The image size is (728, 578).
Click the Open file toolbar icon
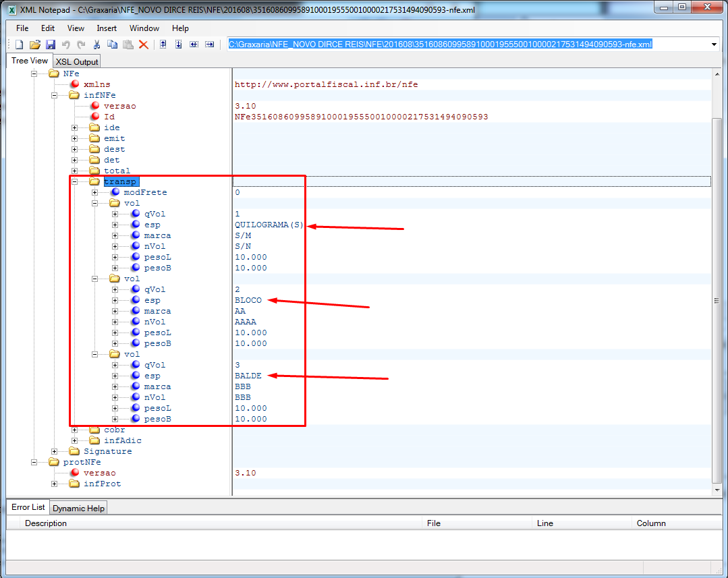[x=35, y=45]
